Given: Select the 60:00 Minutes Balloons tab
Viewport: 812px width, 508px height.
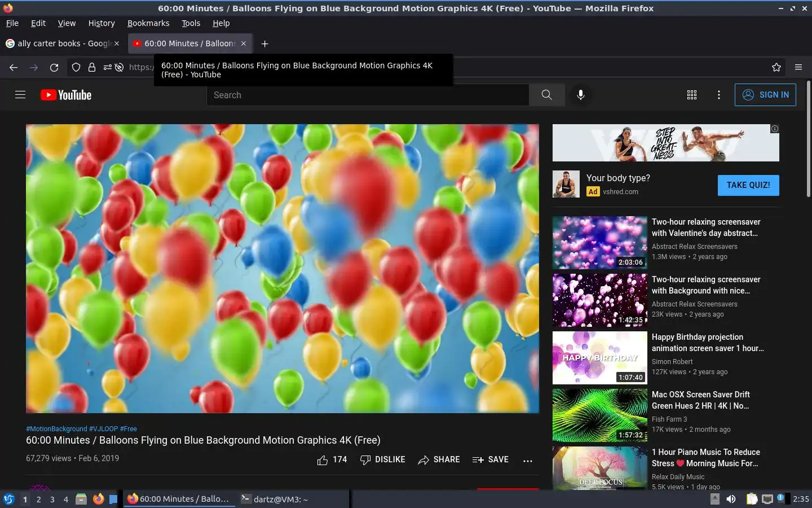Looking at the screenshot, I should click(x=190, y=43).
